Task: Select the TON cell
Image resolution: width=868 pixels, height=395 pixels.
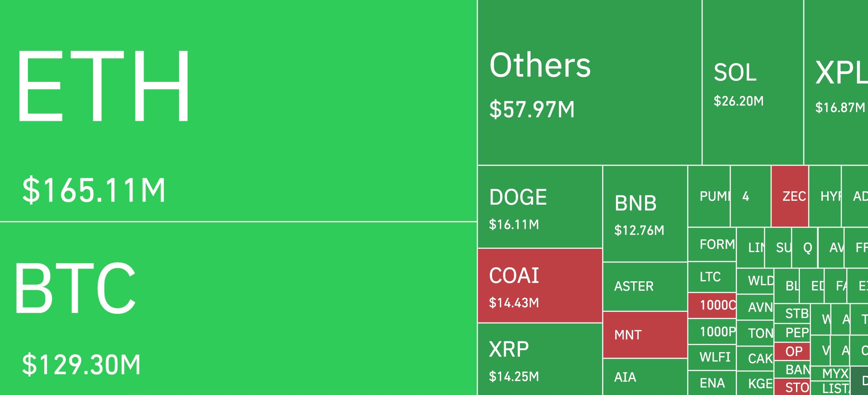Action: [755, 333]
